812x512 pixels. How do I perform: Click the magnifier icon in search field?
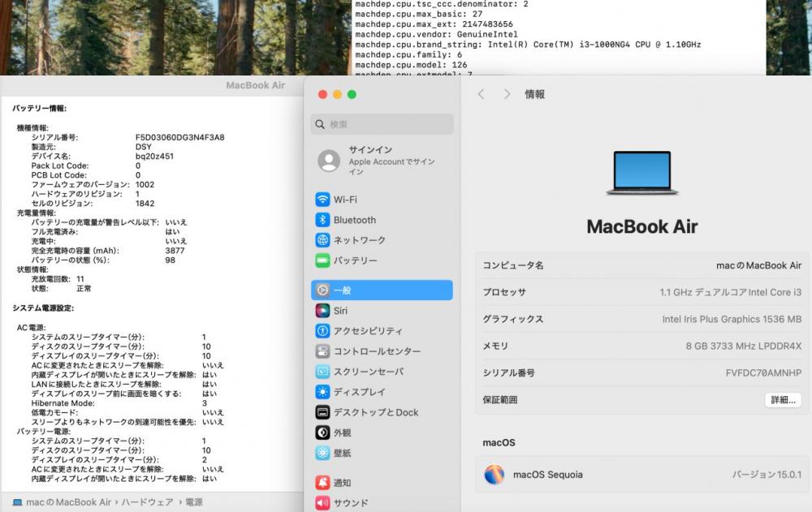[320, 124]
